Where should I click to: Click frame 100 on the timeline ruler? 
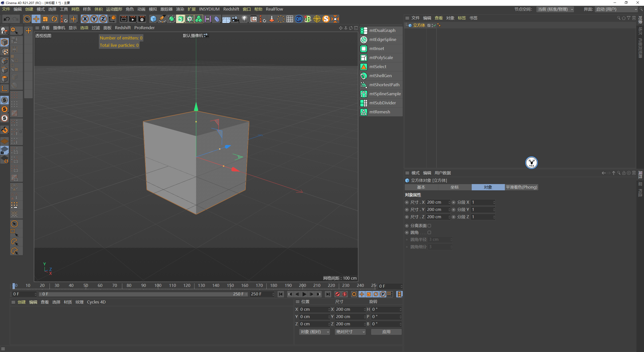[158, 286]
